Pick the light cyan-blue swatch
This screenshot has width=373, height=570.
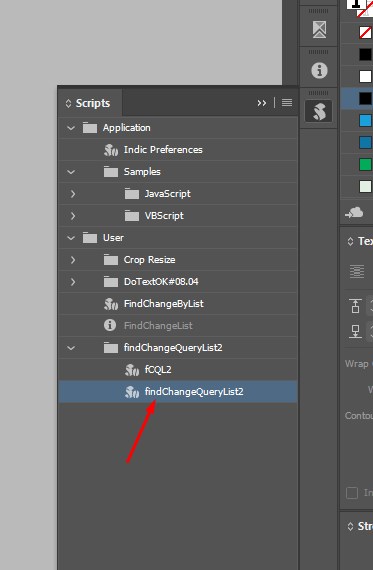tap(365, 120)
